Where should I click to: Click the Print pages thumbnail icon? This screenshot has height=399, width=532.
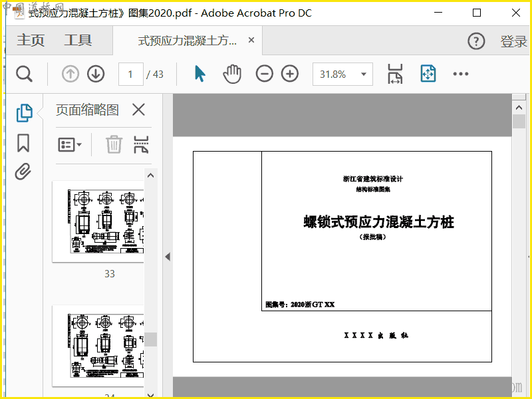[141, 145]
